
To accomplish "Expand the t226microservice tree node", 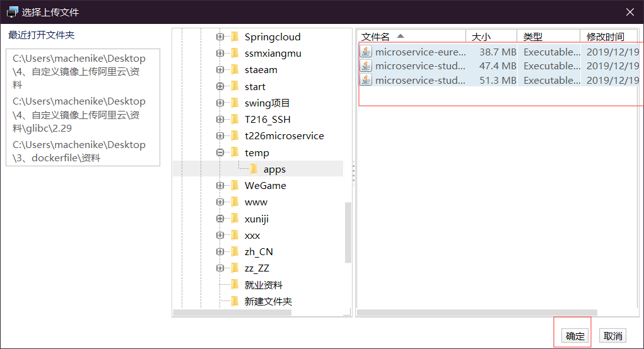I will click(220, 135).
